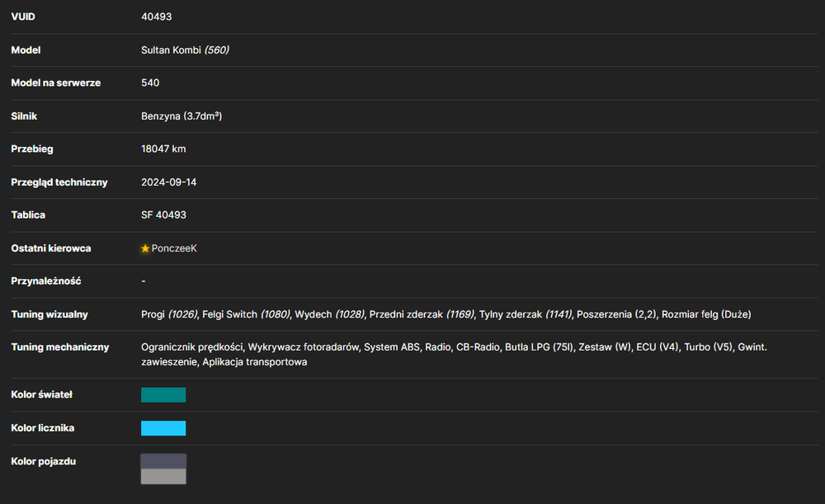Select the upper dark Kolor pojazdu swatch

tap(163, 461)
